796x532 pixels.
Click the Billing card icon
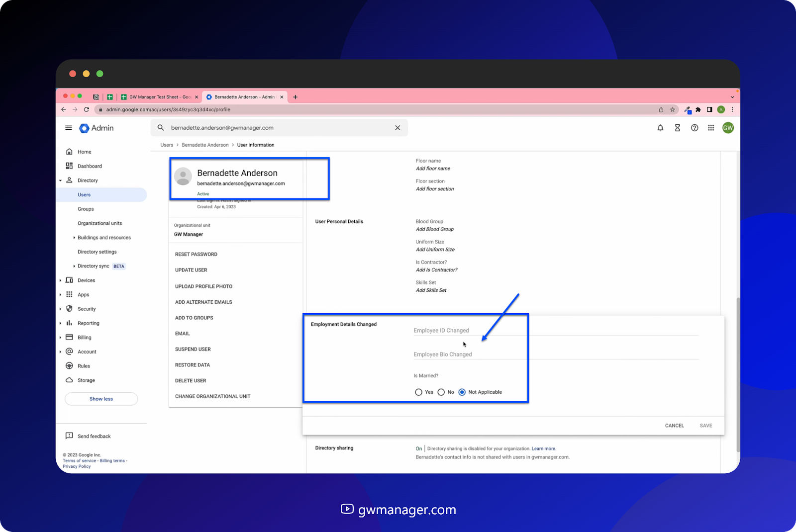69,337
